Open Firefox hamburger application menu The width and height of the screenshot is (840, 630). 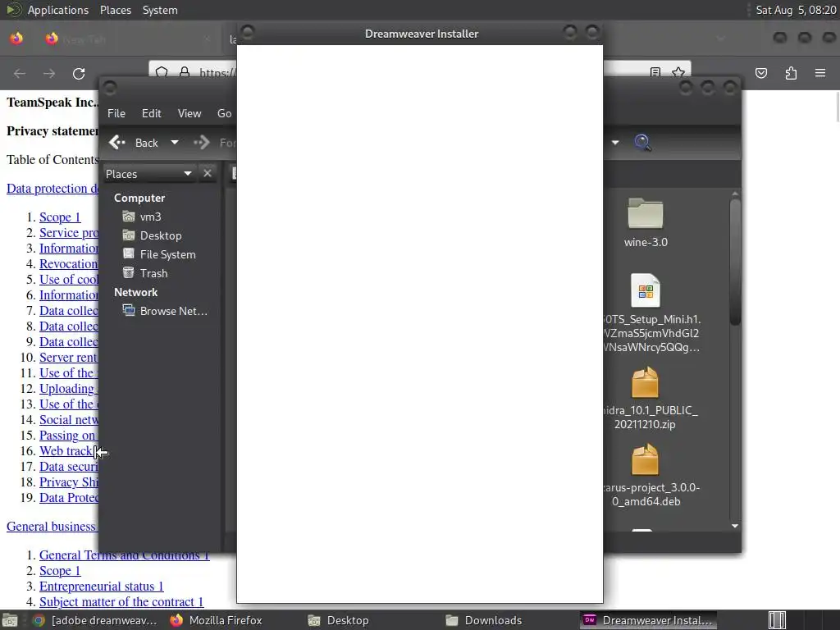820,73
